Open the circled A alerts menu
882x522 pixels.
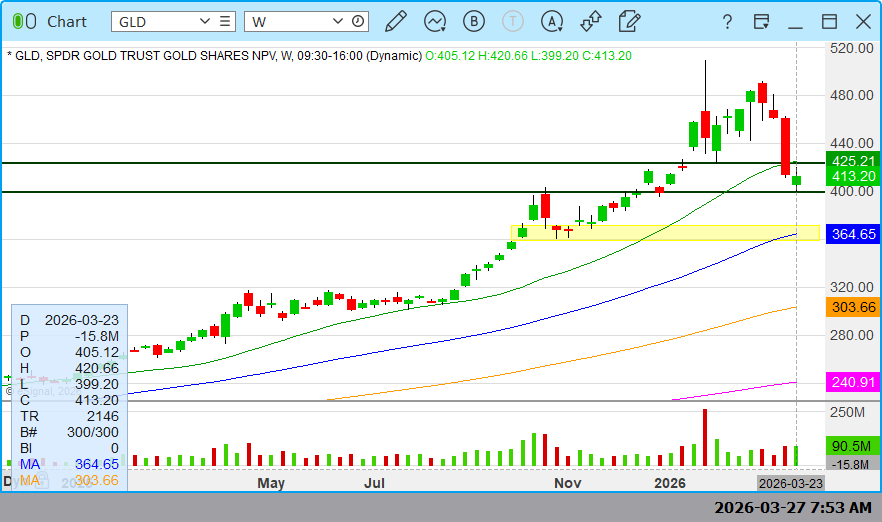(552, 21)
